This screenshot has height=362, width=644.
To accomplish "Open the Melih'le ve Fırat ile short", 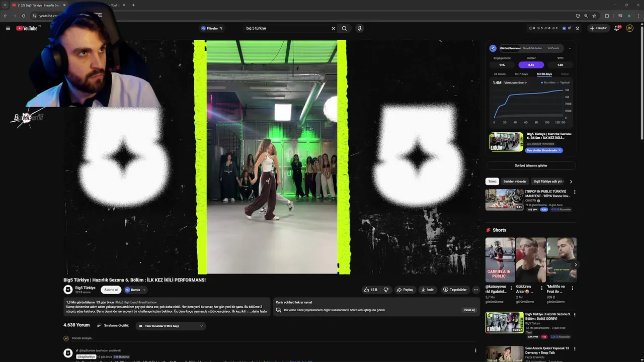I will (561, 259).
